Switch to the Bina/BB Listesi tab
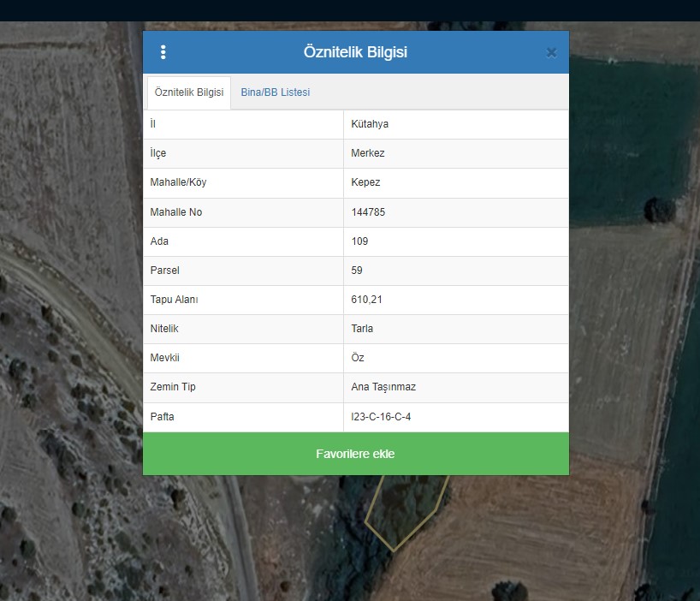Viewport: 700px width, 601px height. (275, 92)
